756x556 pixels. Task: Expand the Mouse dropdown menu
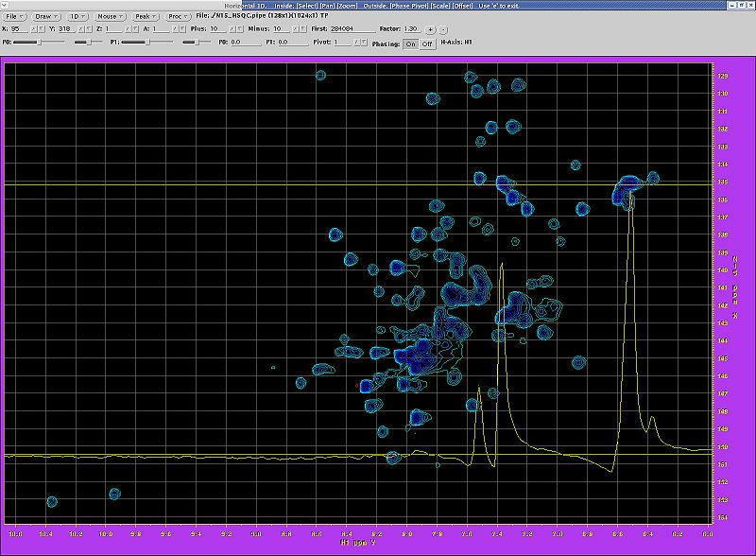[109, 16]
